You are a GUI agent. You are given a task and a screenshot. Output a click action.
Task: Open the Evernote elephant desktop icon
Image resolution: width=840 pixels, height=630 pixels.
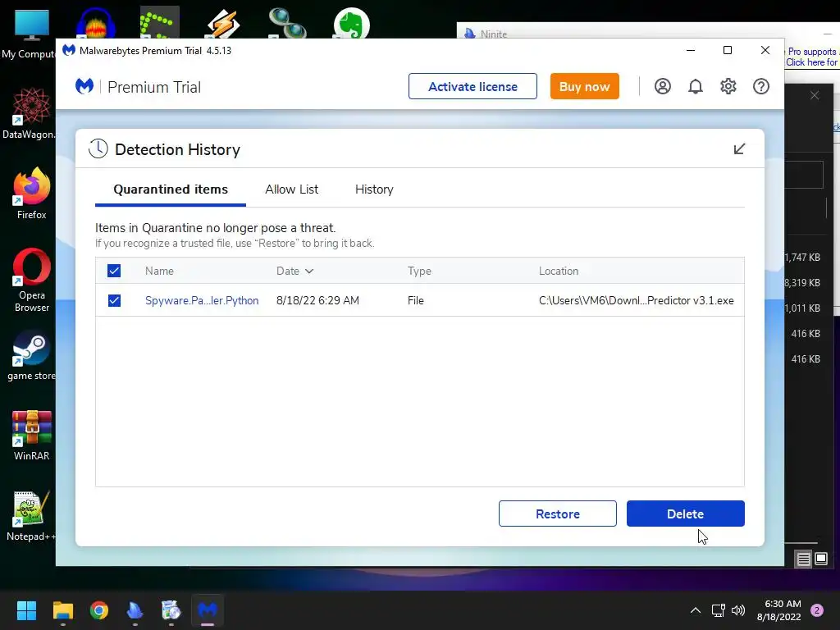tap(351, 24)
